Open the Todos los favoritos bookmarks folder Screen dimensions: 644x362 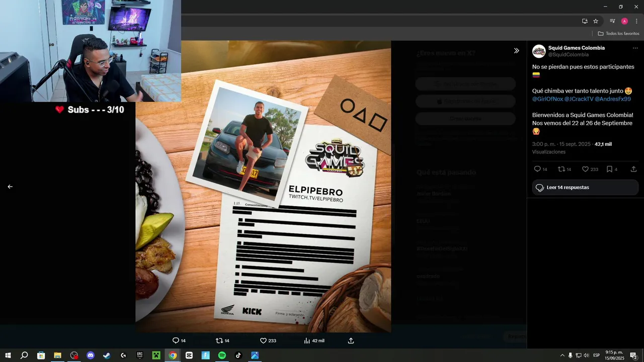pos(618,33)
